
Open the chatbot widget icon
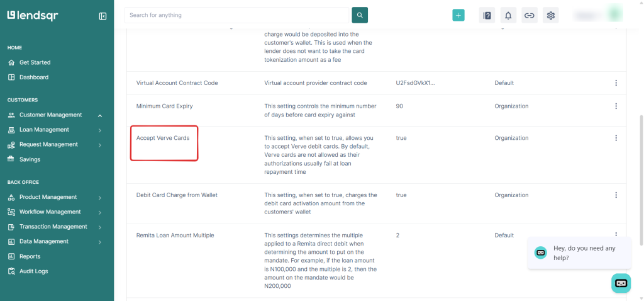pos(621,283)
